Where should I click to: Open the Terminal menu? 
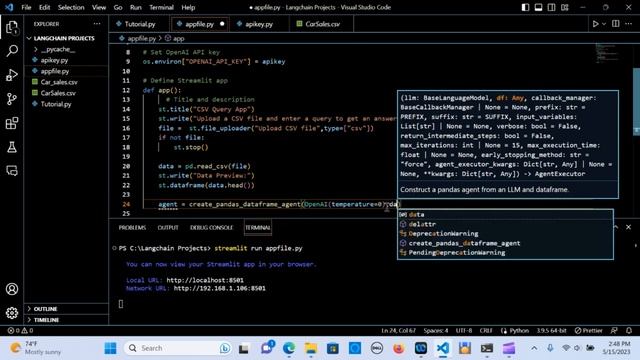[161, 7]
